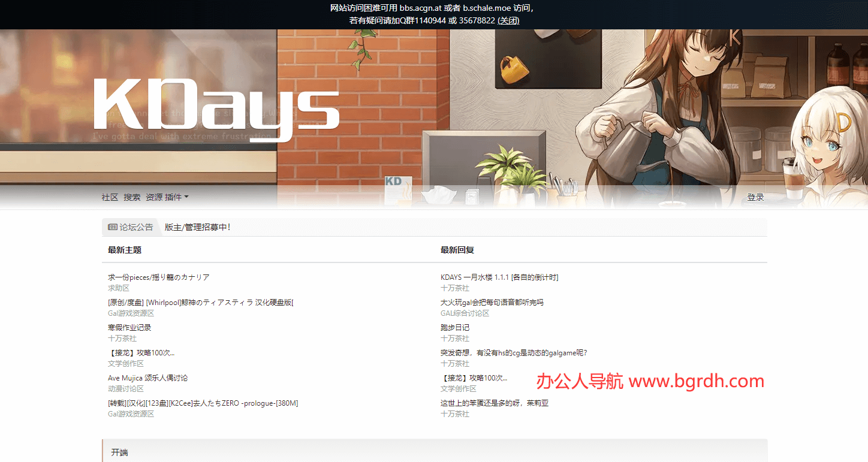Visit the Gal游戏资源区 board
This screenshot has width=868, height=462.
click(131, 313)
